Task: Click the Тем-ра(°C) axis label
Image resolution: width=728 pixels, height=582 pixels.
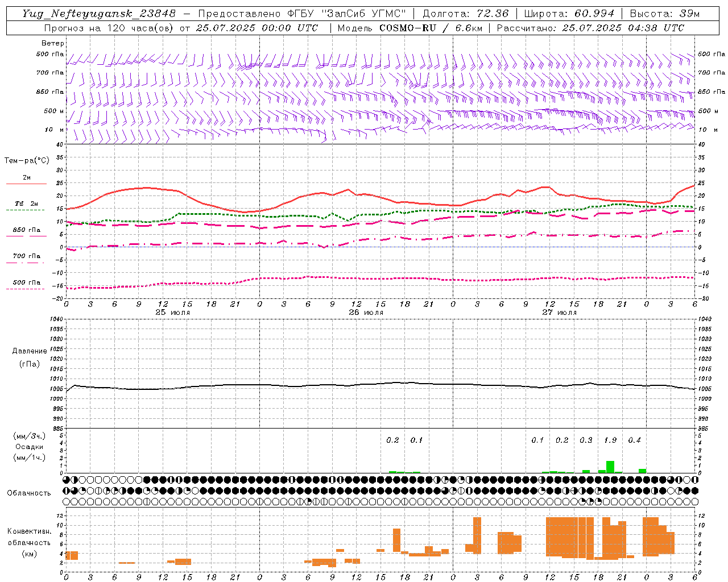Action: pyautogui.click(x=27, y=161)
